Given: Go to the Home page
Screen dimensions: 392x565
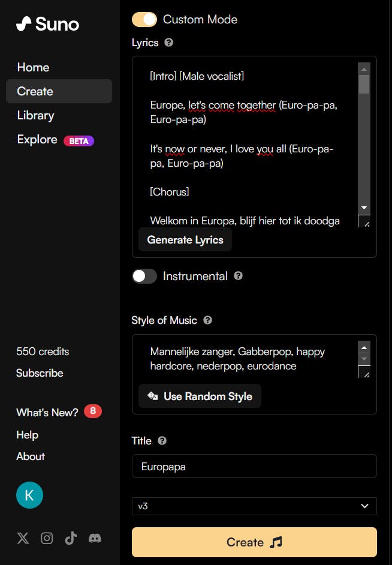Looking at the screenshot, I should [x=33, y=67].
